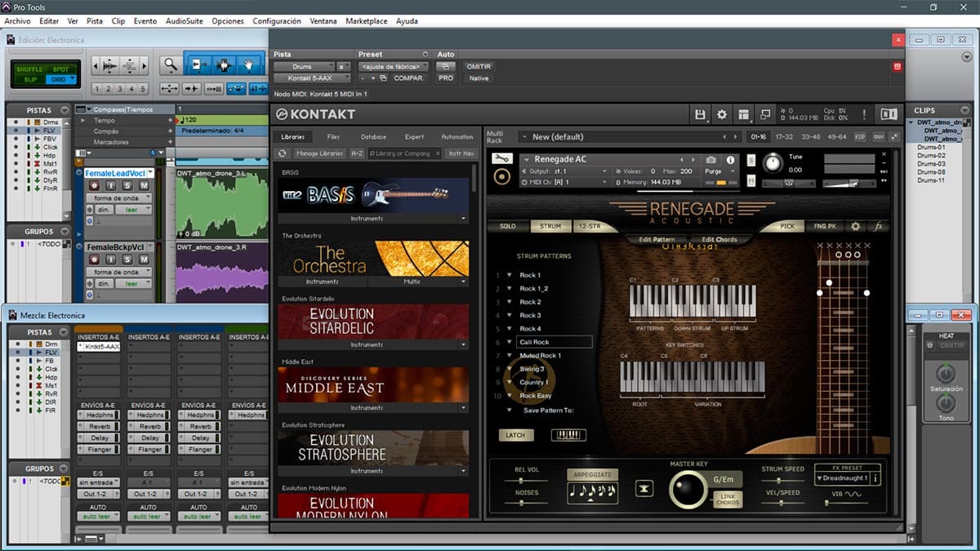Viewport: 980px width, 551px height.
Task: Open the factory preset dropdown
Action: click(x=393, y=66)
